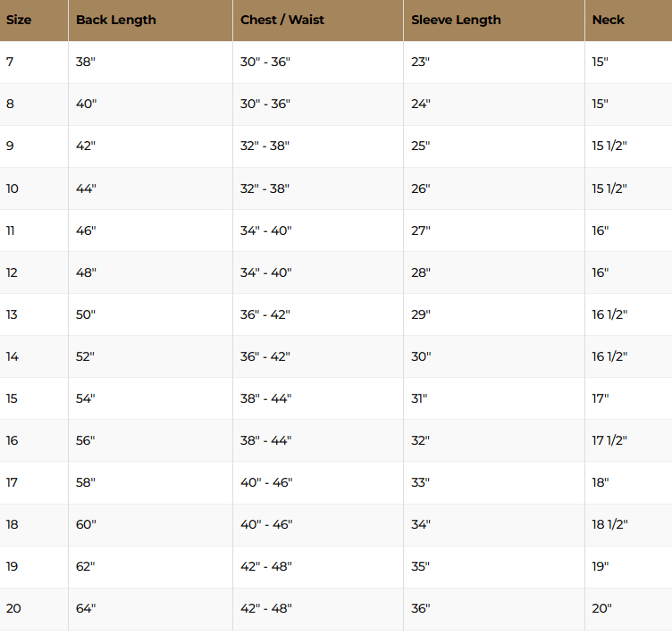The width and height of the screenshot is (672, 635).
Task: Select back length 40" cell
Action: pos(150,104)
